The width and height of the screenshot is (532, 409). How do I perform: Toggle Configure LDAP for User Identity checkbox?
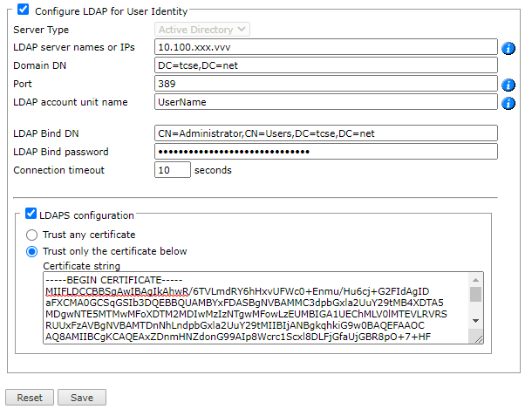coord(22,11)
